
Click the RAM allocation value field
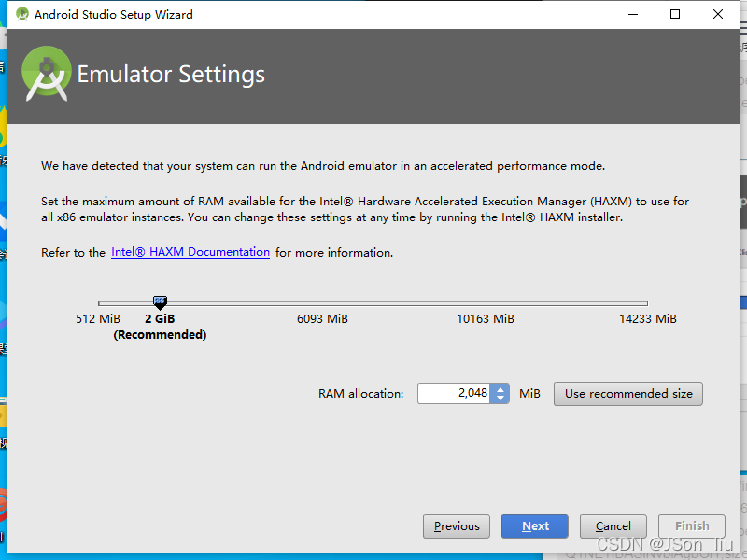[x=454, y=393]
